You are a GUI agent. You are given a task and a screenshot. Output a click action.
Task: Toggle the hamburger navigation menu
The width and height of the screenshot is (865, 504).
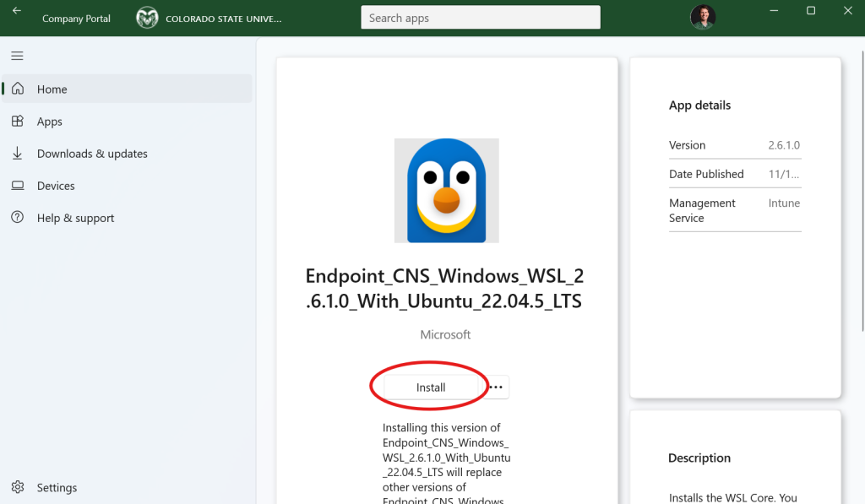[17, 56]
